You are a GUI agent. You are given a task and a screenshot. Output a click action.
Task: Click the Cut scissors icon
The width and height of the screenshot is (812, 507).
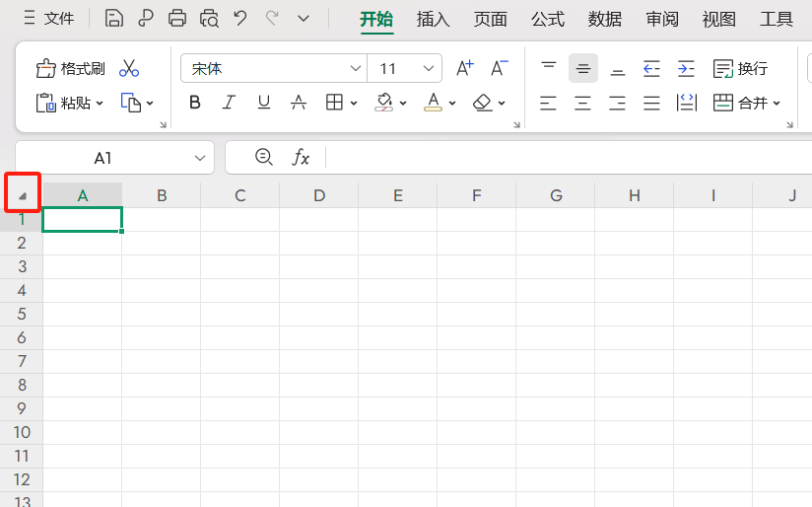pyautogui.click(x=129, y=68)
